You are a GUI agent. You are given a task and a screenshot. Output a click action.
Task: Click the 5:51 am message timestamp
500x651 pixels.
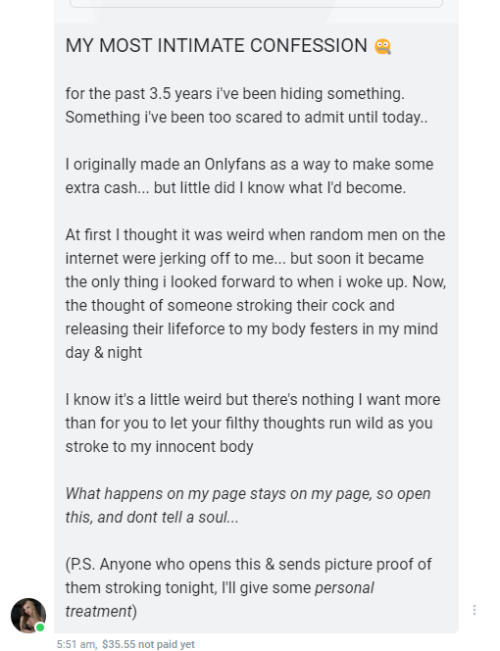tap(76, 644)
